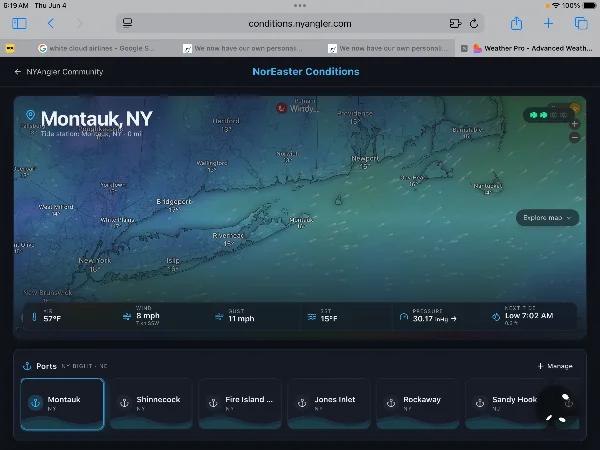This screenshot has height=450, width=600.
Task: Expand the Explore map dropdown
Action: coord(547,218)
